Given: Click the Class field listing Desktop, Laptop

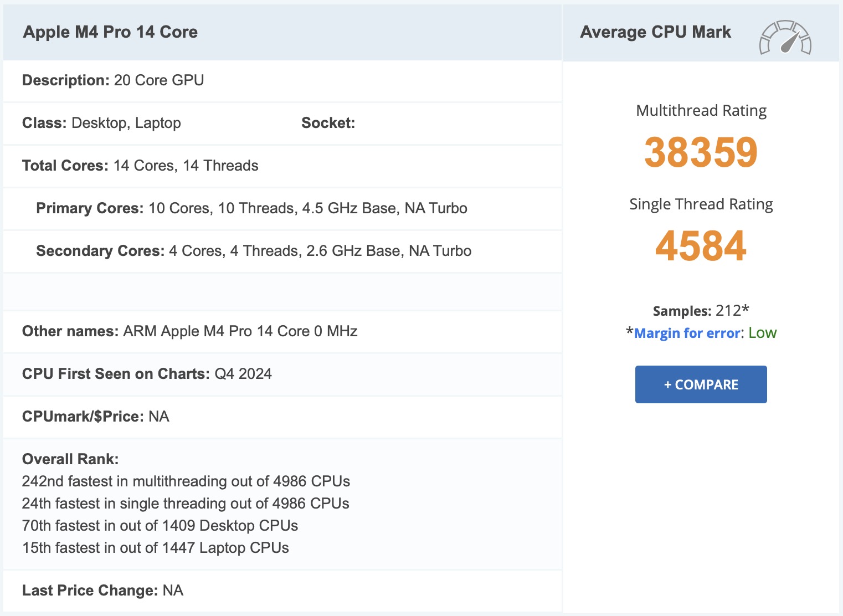Looking at the screenshot, I should coord(101,123).
